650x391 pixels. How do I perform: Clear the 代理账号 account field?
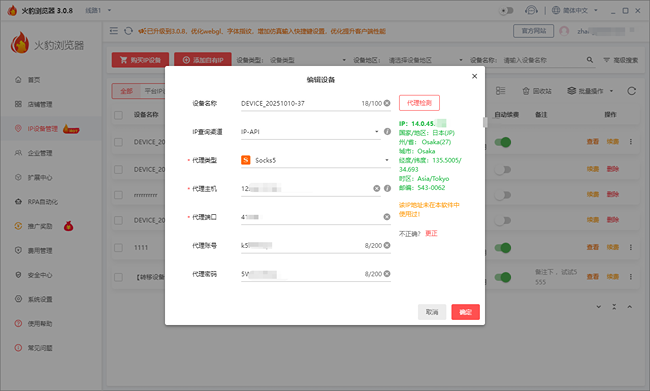[387, 245]
